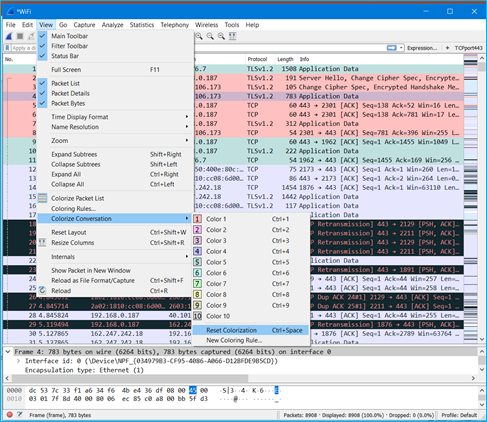The height and width of the screenshot is (422, 487).
Task: Open the Statistics menu
Action: coord(142,25)
